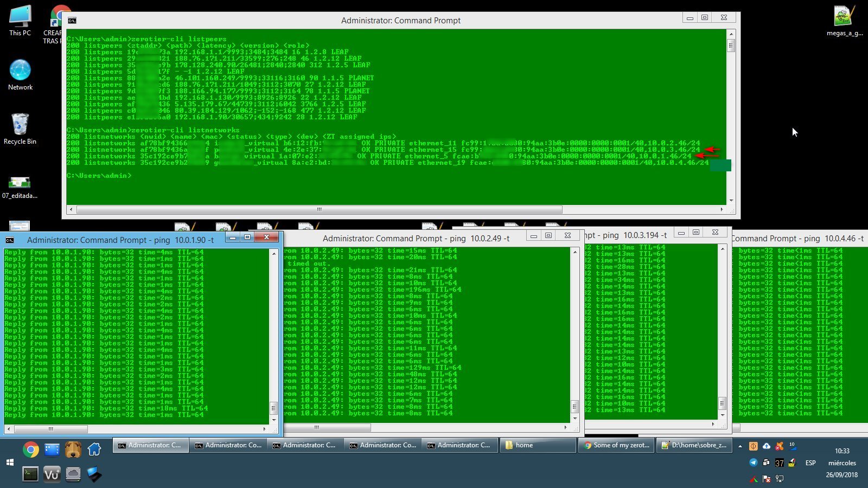
Task: Open the clock showing 10:33
Action: pyautogui.click(x=842, y=451)
